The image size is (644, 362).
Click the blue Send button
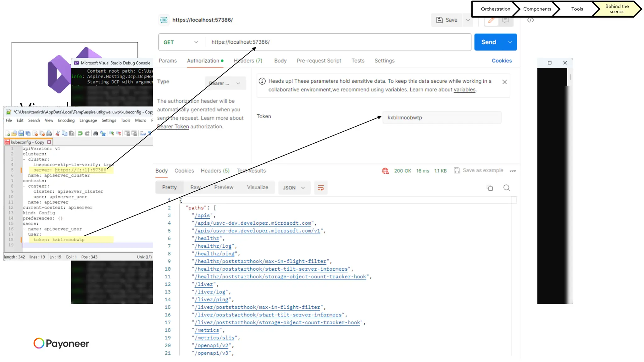point(489,42)
